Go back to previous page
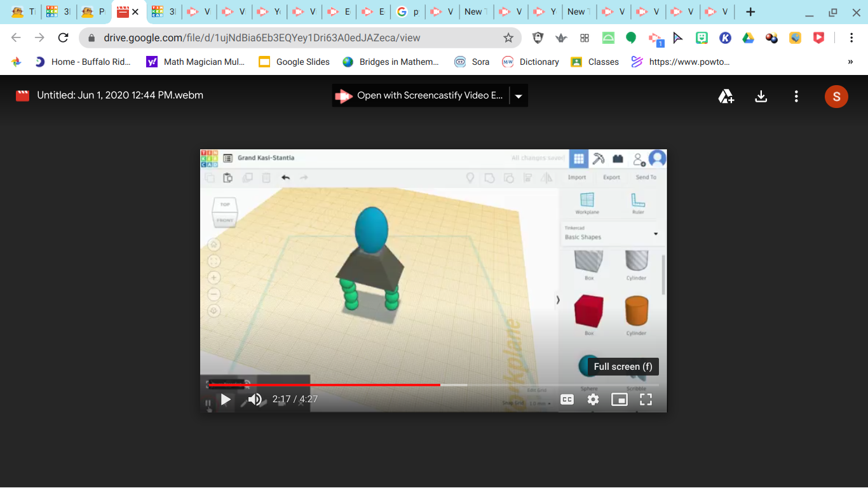868x488 pixels. pyautogui.click(x=17, y=37)
